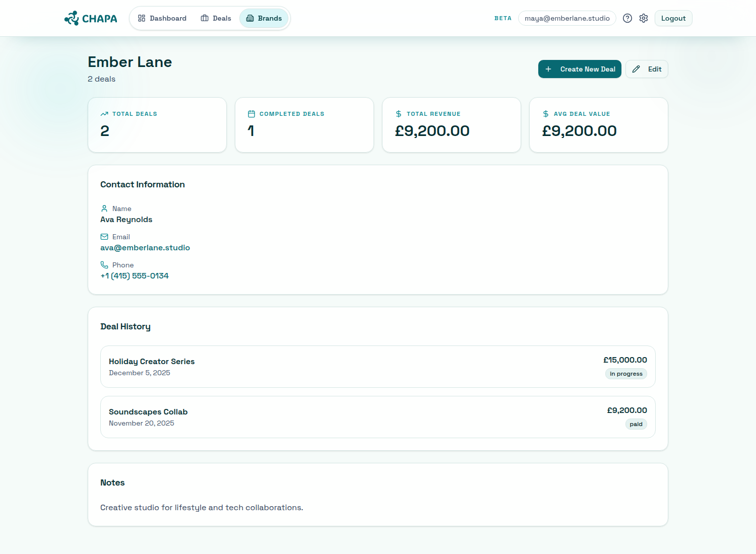756x554 pixels.
Task: Open the email link ava@emberlane.studio
Action: coord(145,247)
